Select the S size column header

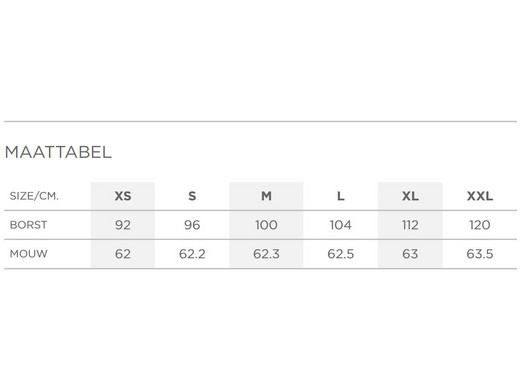tap(192, 196)
